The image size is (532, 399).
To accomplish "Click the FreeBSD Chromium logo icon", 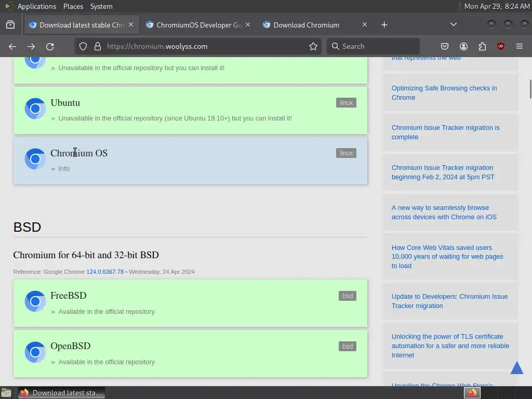I will (x=35, y=301).
